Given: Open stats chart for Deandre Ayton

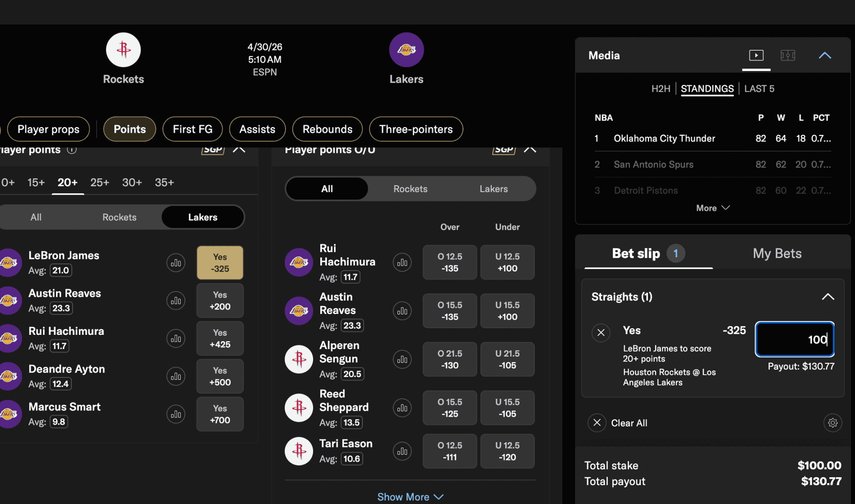Looking at the screenshot, I should coord(176,376).
